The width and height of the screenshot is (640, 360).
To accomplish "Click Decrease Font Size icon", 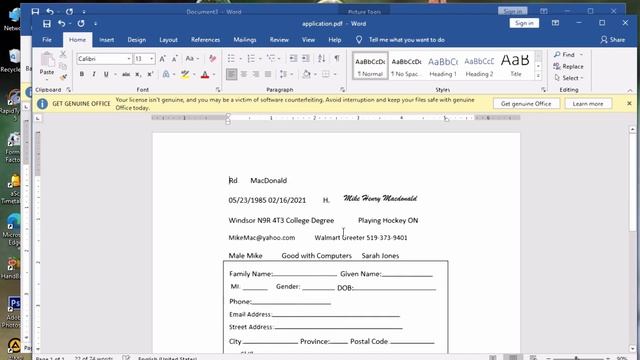I will point(174,59).
